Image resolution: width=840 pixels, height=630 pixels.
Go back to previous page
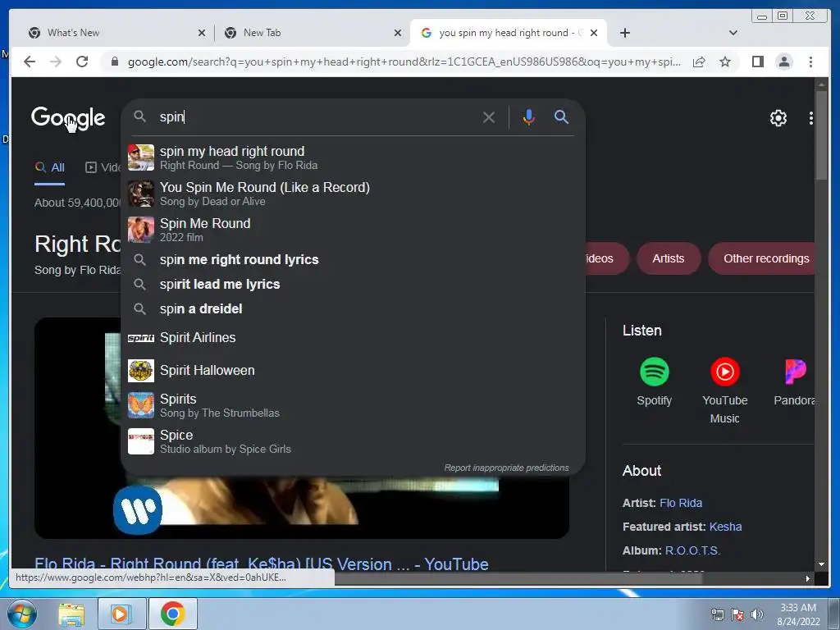click(30, 62)
